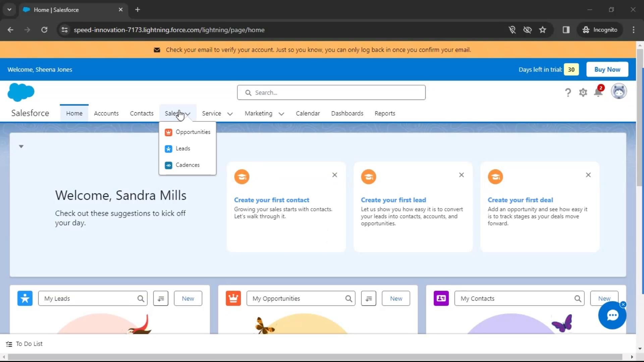This screenshot has height=362, width=644.
Task: Click the Cadences icon in Sales menu
Action: tap(168, 165)
